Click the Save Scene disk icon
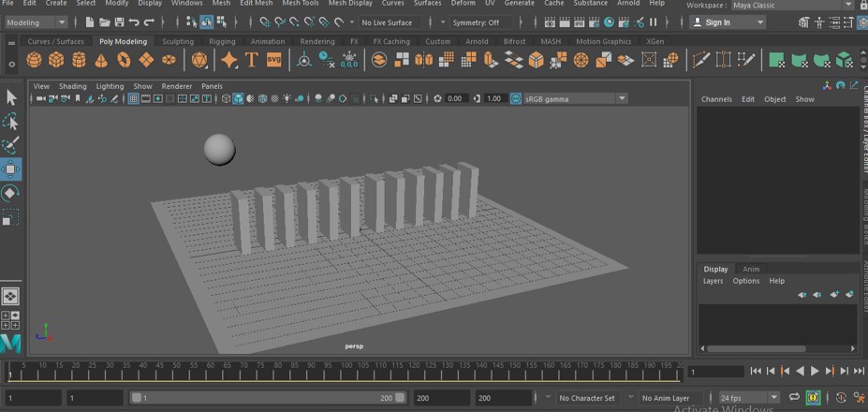 click(119, 22)
